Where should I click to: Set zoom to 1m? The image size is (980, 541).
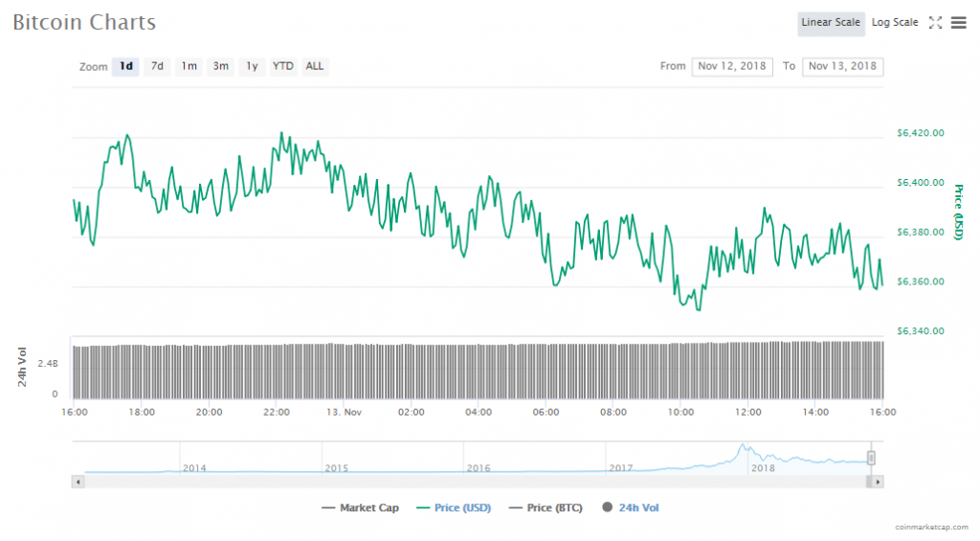click(189, 66)
